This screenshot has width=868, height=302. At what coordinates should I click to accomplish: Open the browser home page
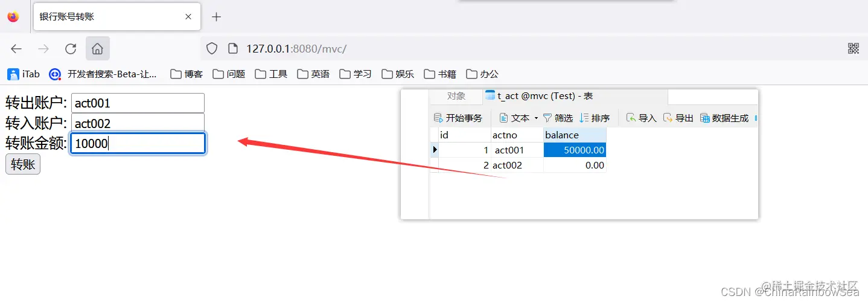(x=98, y=49)
